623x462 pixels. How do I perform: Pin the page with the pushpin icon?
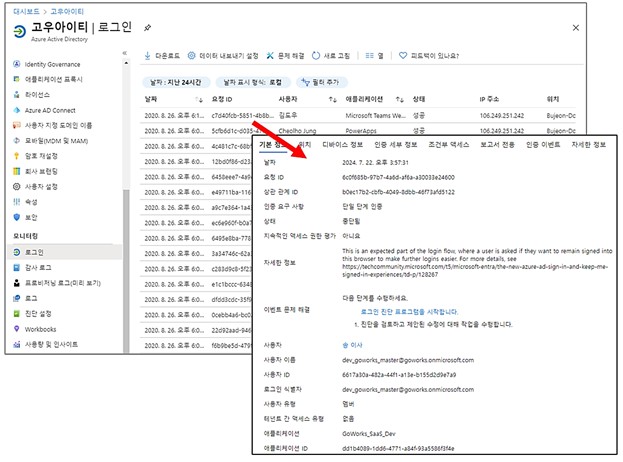coord(148,29)
